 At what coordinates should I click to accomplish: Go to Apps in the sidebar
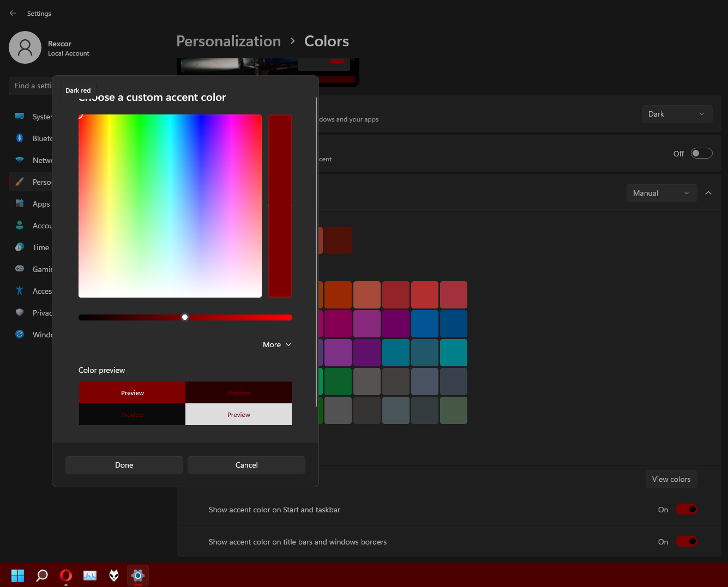tap(41, 204)
